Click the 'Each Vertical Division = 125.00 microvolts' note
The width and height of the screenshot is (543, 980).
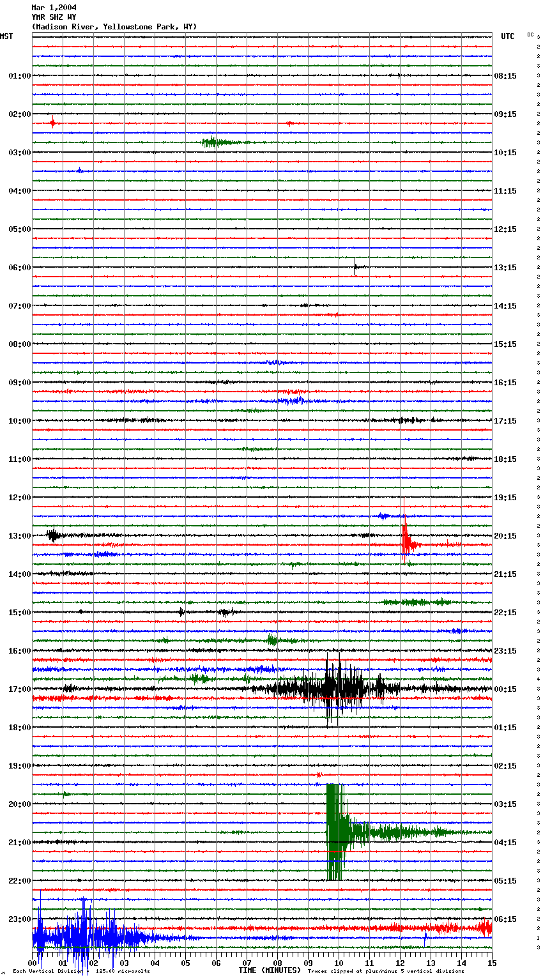pos(82,971)
